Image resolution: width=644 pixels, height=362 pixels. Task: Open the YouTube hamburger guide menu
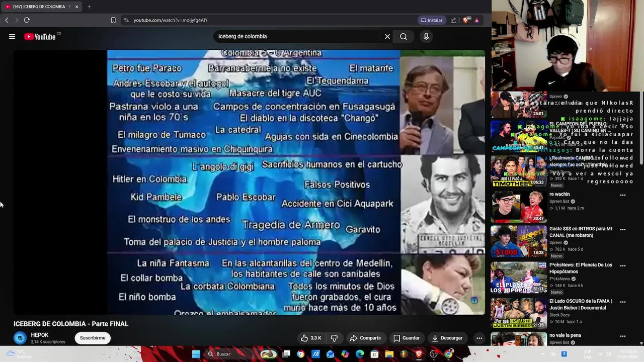pyautogui.click(x=12, y=37)
